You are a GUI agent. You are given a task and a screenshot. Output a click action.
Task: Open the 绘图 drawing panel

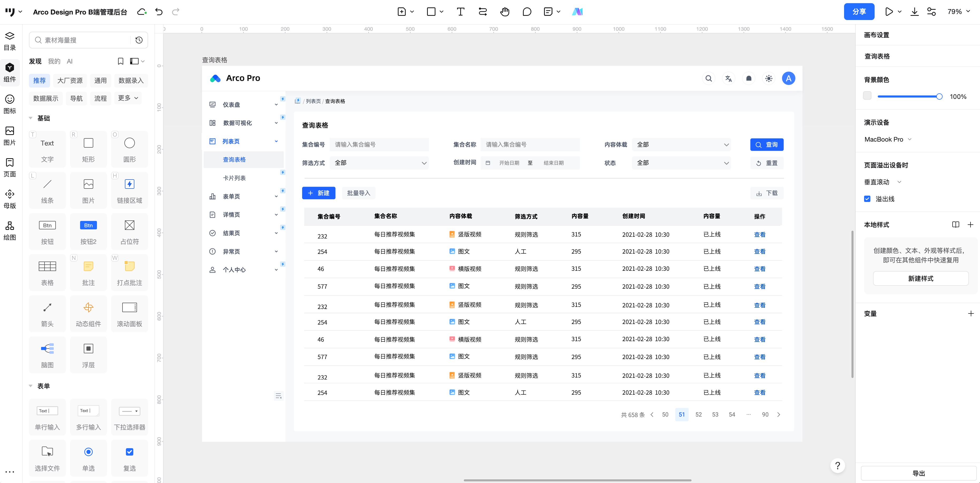(x=9, y=231)
